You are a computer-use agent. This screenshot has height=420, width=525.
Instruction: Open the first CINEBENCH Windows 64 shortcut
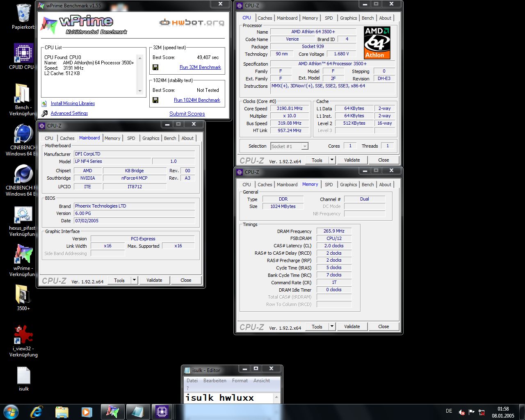(23, 140)
